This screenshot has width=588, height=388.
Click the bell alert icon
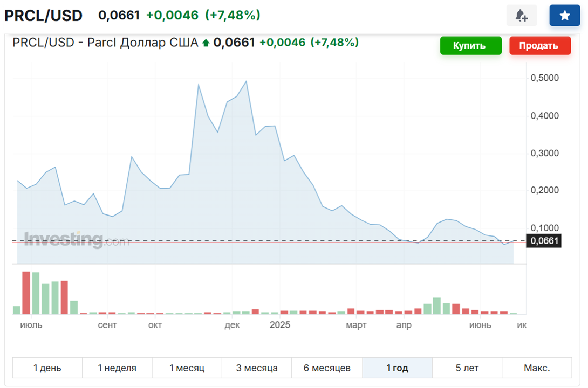click(521, 15)
